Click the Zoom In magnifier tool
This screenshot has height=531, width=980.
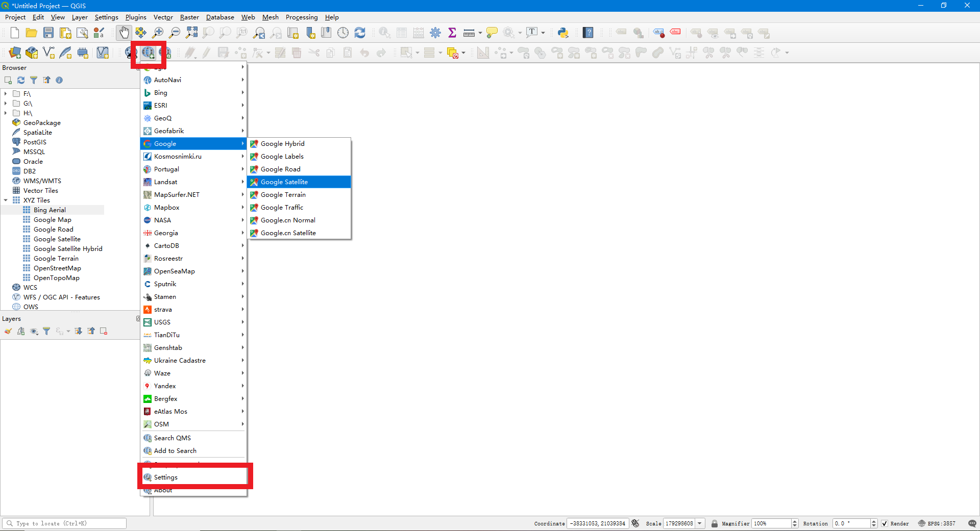coord(158,33)
